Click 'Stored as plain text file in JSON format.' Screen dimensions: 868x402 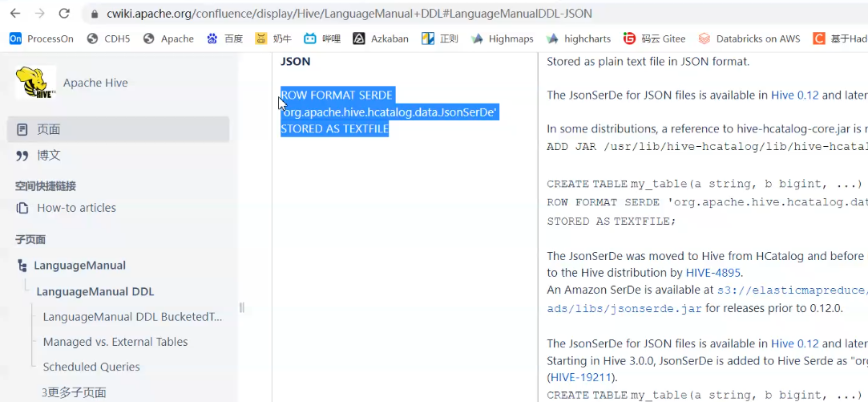click(648, 62)
